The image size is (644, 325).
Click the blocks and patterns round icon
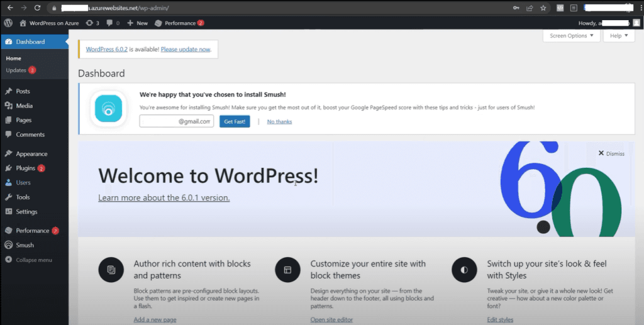click(x=111, y=270)
